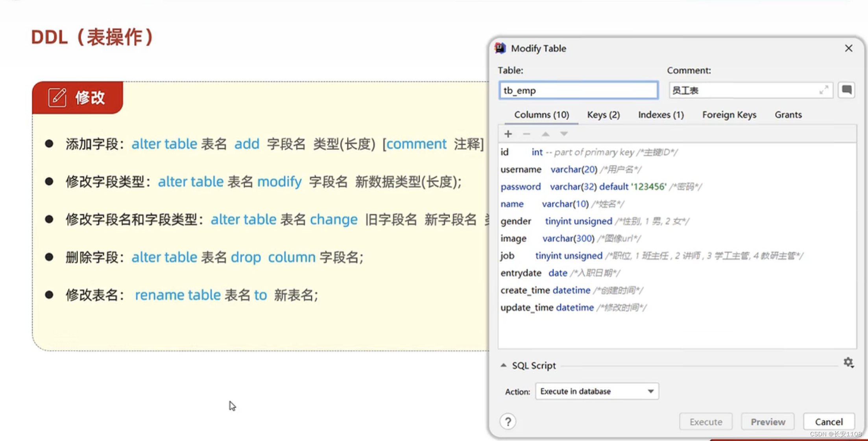Click the DataGrip icon in dialog title
The height and width of the screenshot is (441, 868).
click(x=500, y=48)
